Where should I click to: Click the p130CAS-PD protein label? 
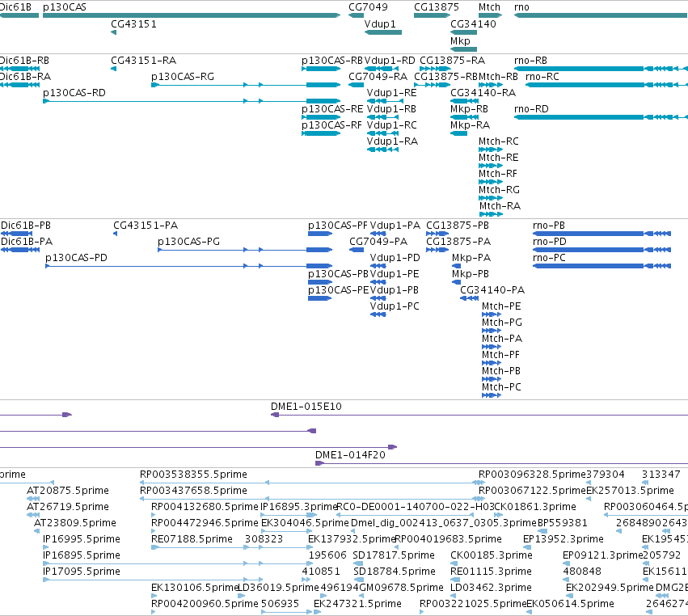[76, 258]
